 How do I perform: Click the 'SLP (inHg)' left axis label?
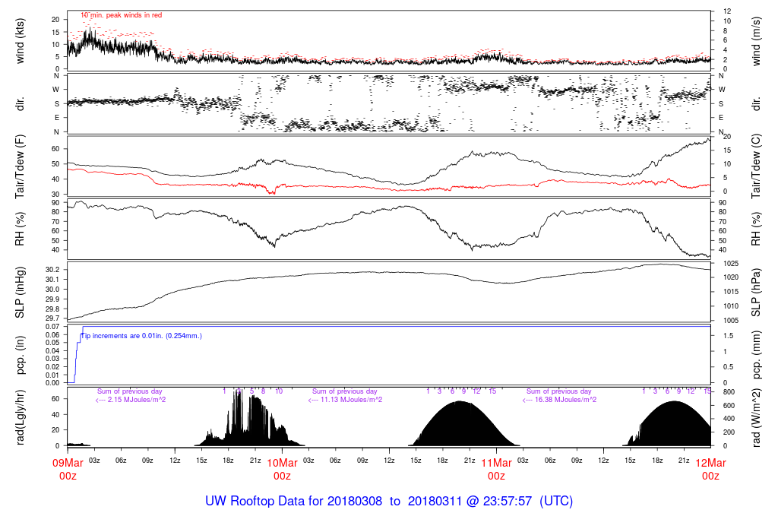[x=21, y=292]
